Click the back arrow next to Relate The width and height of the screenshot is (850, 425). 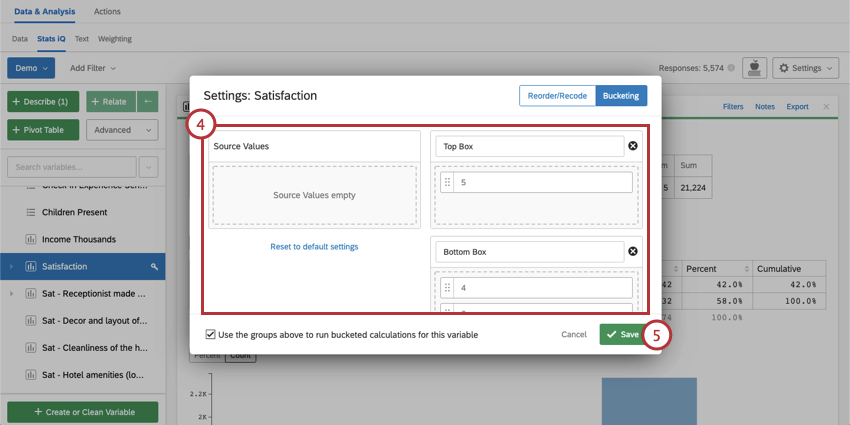(x=148, y=101)
